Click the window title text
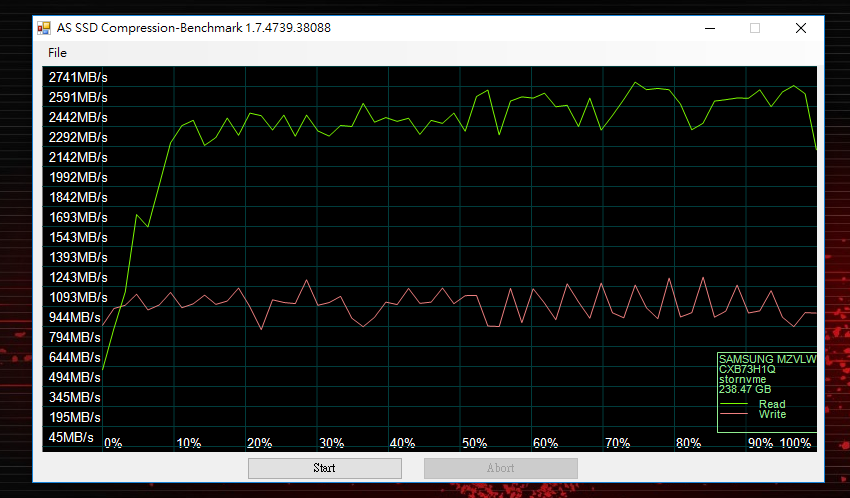 194,28
